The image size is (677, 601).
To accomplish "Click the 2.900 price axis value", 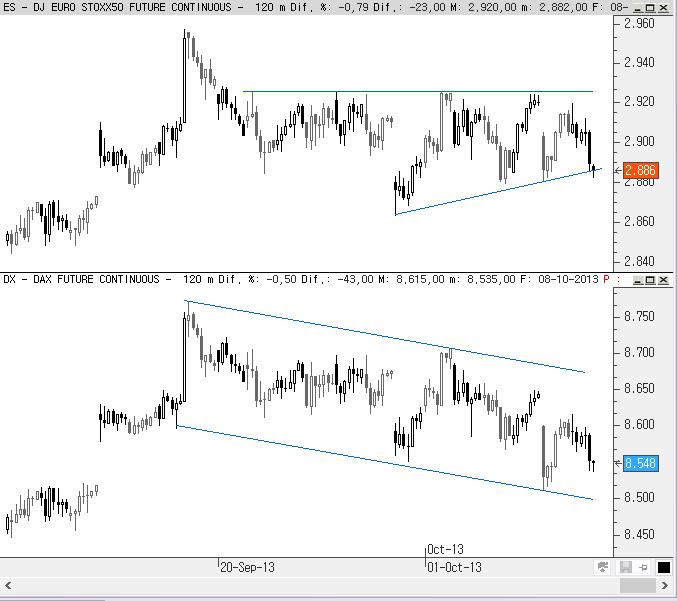I will tap(639, 141).
